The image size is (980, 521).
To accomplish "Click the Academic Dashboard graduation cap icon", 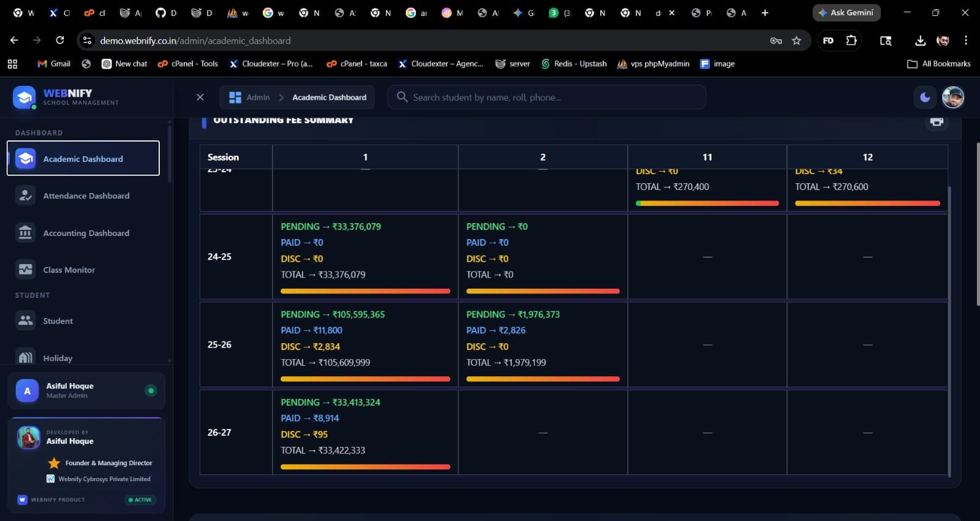I will click(x=26, y=159).
